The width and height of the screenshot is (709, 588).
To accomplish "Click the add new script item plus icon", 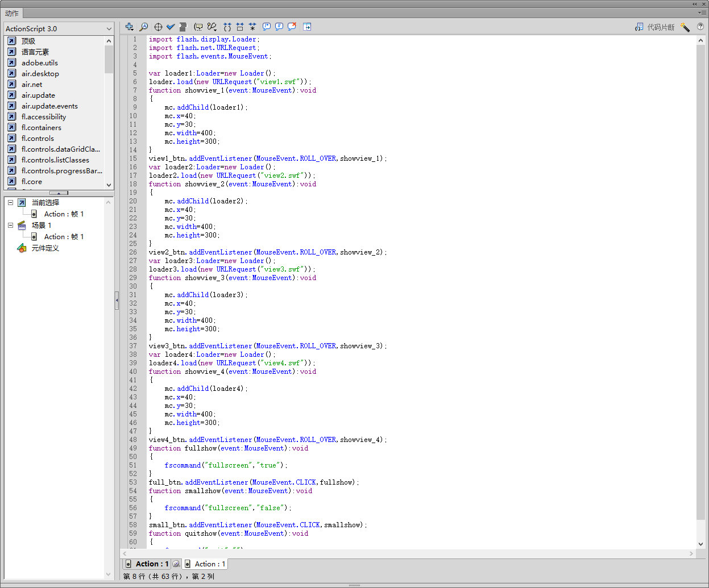I will (129, 27).
